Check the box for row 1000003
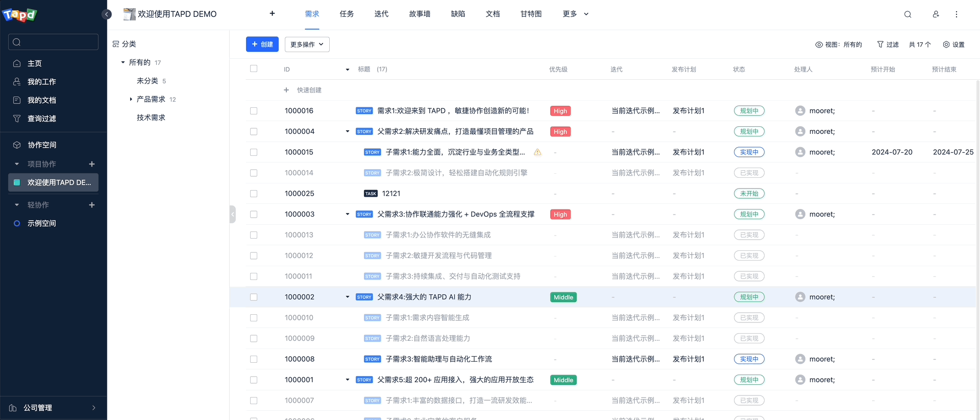The height and width of the screenshot is (420, 980). [x=254, y=214]
